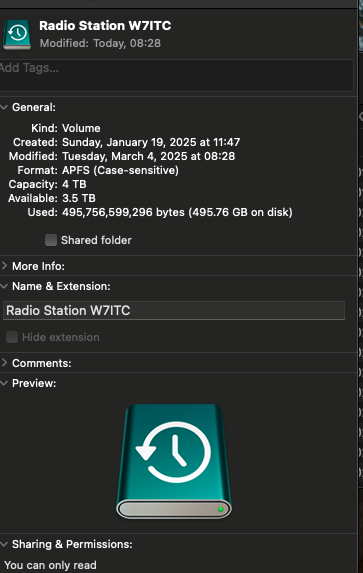363x573 pixels.
Task: Select the Kind value Volume
Action: click(x=81, y=128)
